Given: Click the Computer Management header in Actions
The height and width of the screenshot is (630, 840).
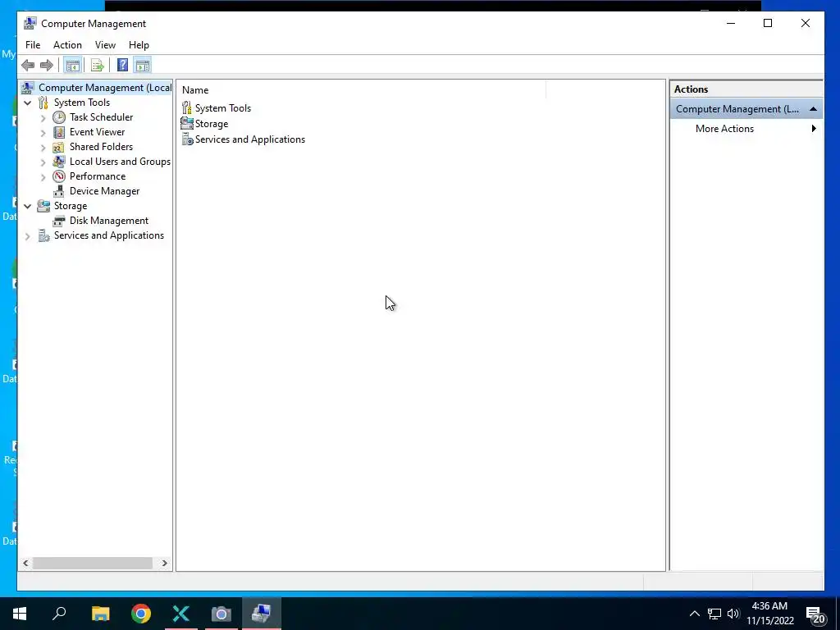Looking at the screenshot, I should (746, 109).
